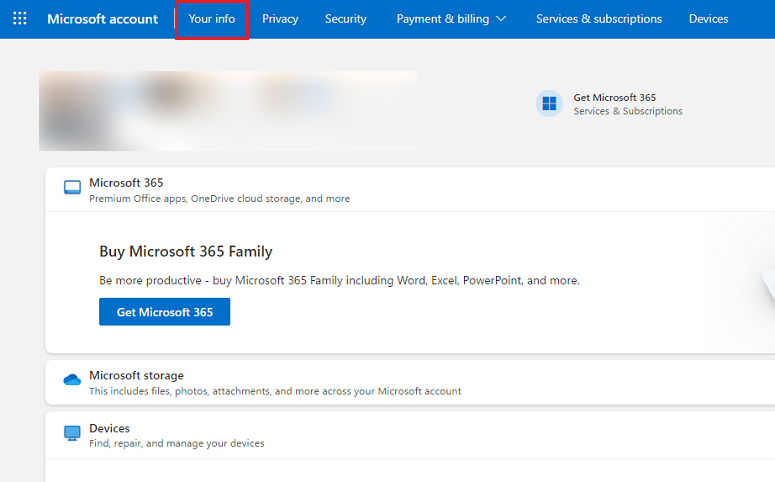Open the Your info tab
The height and width of the screenshot is (482, 775).
[212, 19]
